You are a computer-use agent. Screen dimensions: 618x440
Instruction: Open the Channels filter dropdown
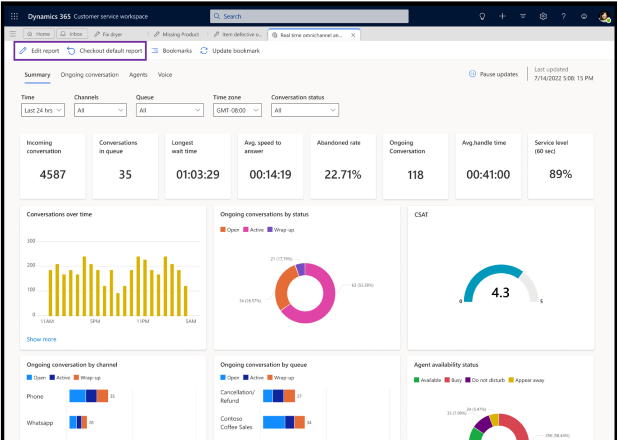coord(100,110)
